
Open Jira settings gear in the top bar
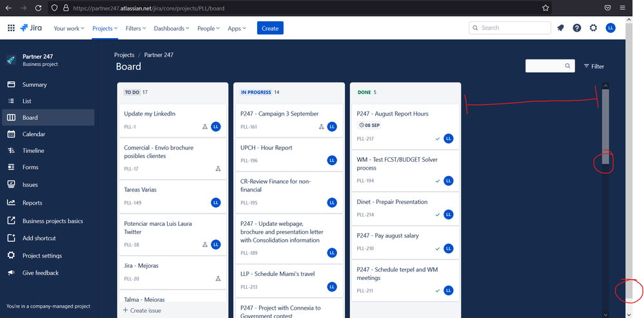(x=594, y=28)
